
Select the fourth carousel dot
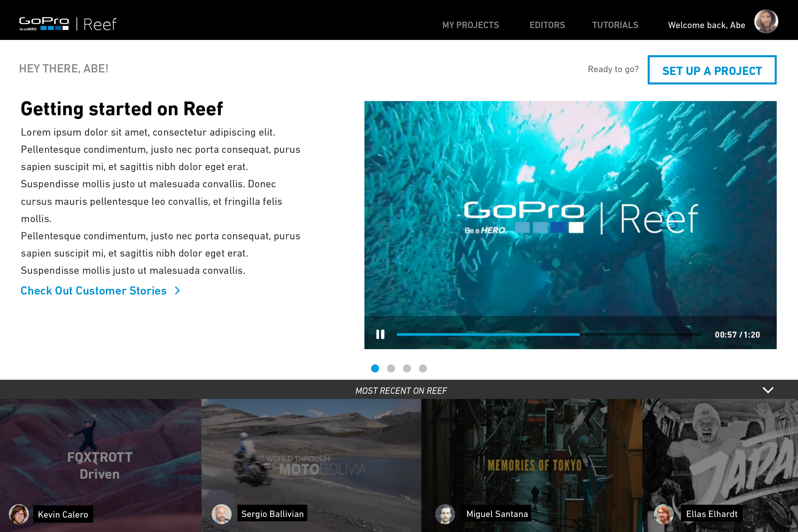pos(423,368)
